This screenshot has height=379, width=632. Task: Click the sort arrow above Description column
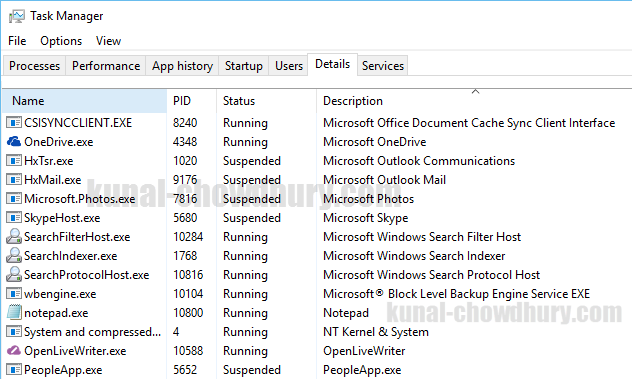click(x=476, y=92)
